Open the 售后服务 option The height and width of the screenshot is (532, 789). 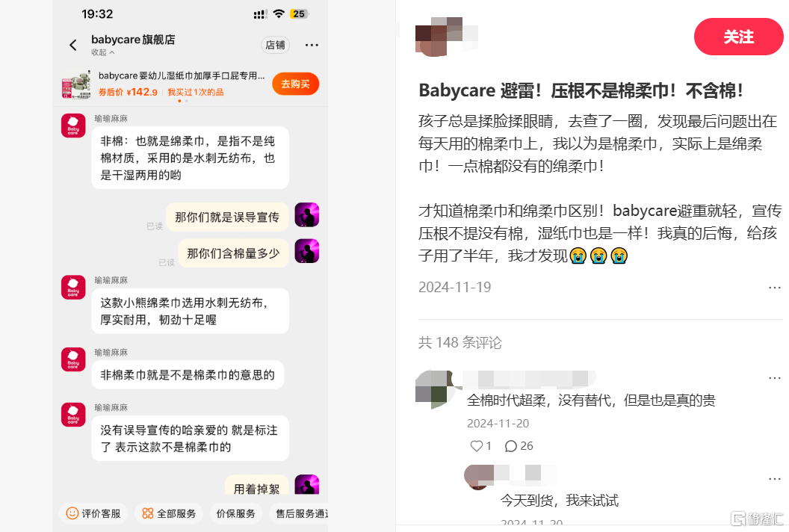300,513
